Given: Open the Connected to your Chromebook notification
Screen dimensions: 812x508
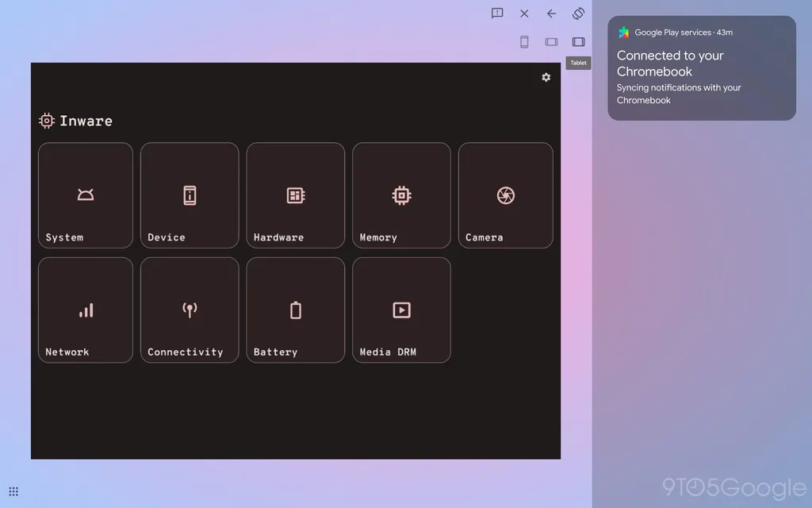Looking at the screenshot, I should [x=701, y=68].
